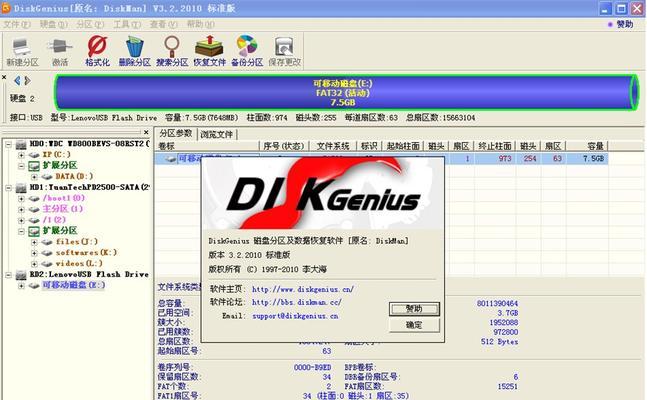This screenshot has height=400, width=647.
Task: Expand the XP(C:) partition node
Action: click(21, 155)
